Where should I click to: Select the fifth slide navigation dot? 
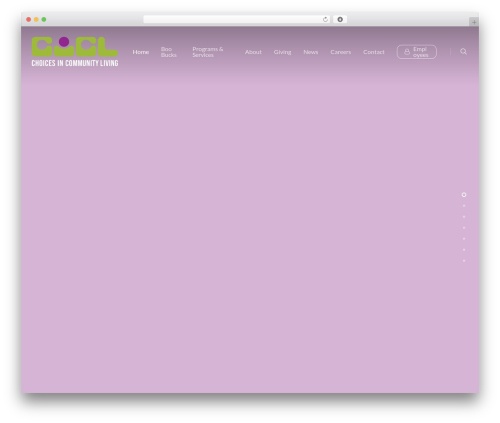coord(464,239)
